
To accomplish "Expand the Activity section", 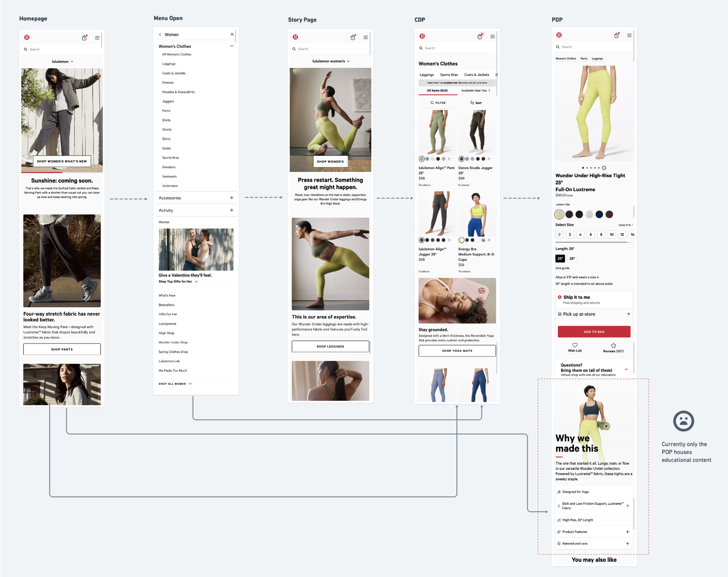I will click(232, 210).
